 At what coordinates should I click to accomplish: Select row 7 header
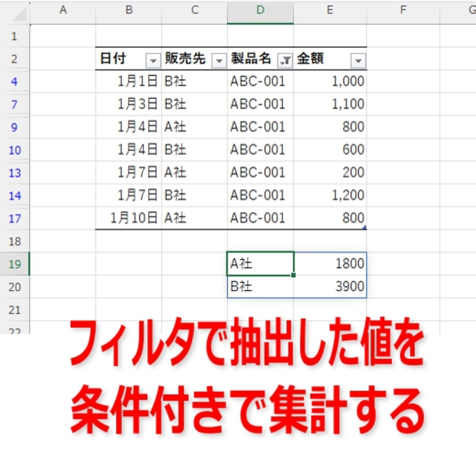[14, 104]
